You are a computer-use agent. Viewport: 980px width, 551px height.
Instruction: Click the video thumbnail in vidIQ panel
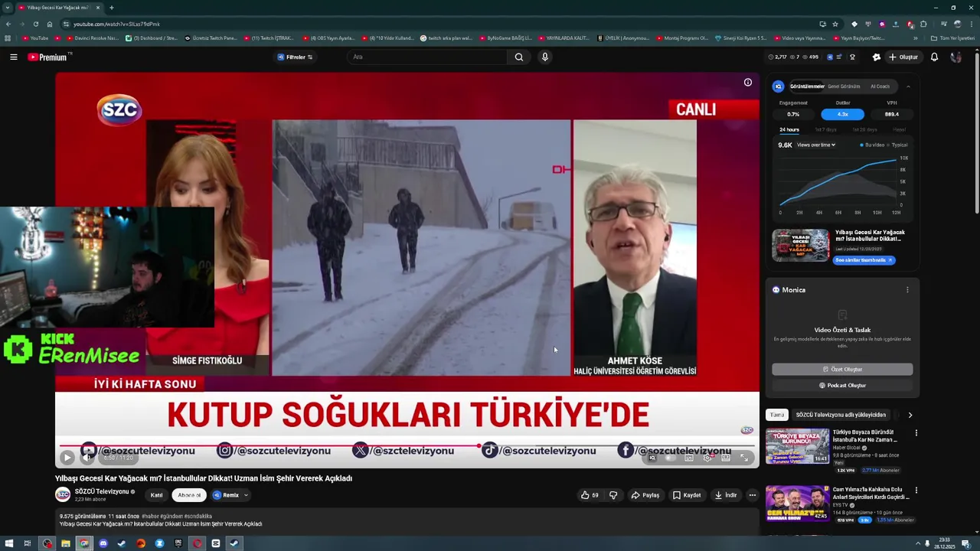click(800, 245)
